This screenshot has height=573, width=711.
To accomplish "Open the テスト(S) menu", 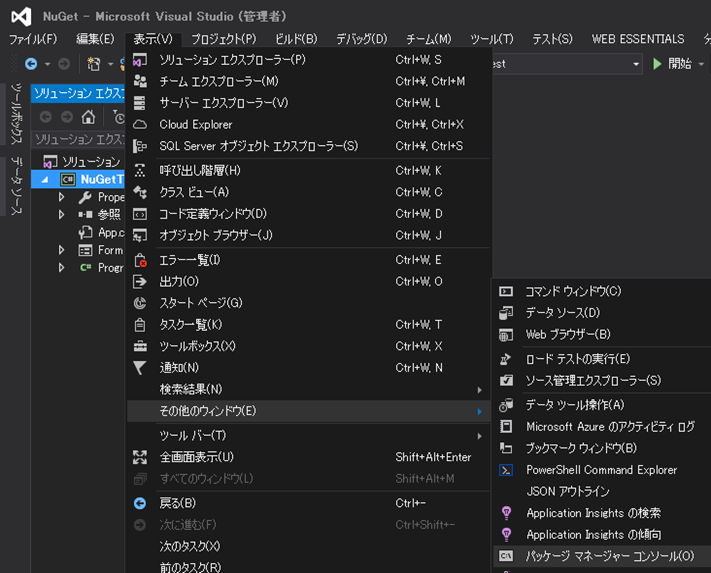I will tap(552, 39).
